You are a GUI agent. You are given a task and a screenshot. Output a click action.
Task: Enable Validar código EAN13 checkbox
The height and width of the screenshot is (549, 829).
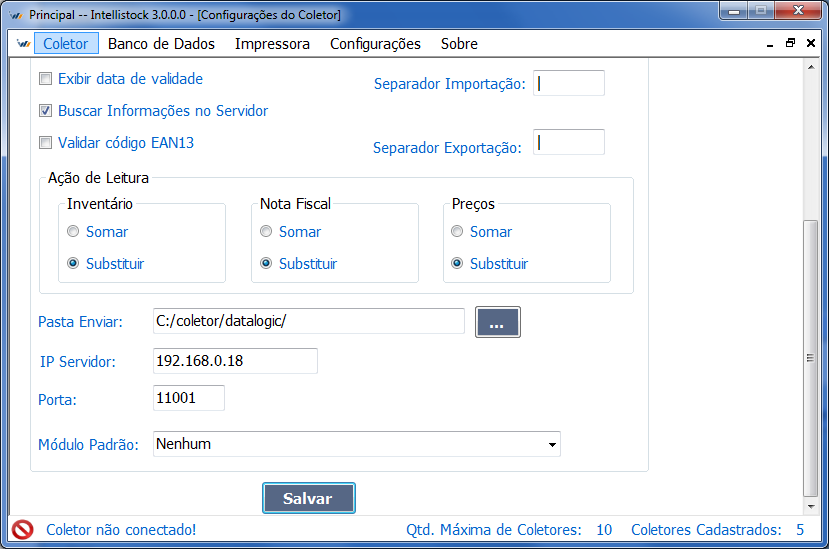(45, 142)
